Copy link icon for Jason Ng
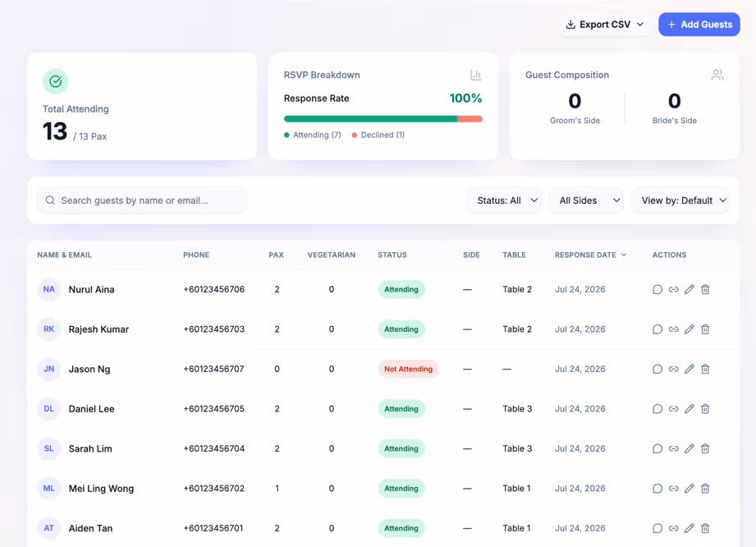756x547 pixels. 674,369
